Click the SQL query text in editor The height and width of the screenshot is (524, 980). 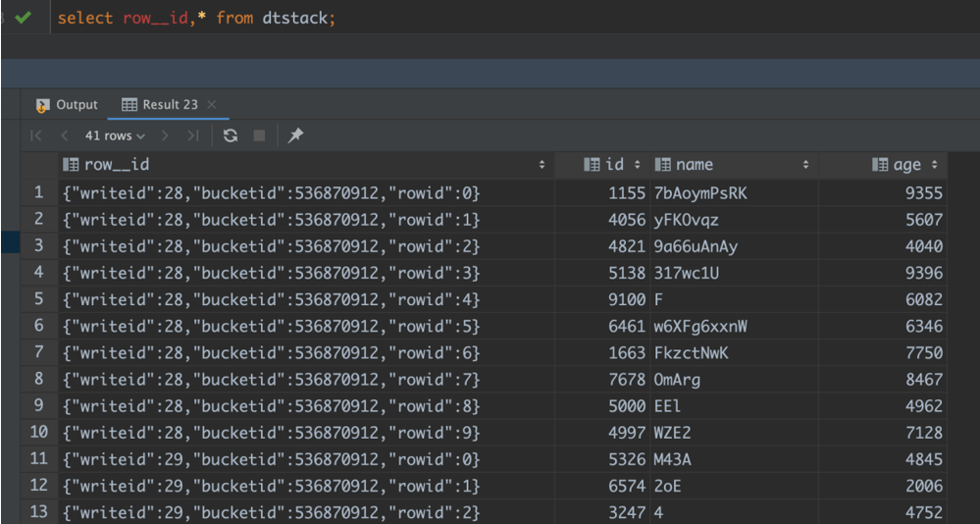pos(197,18)
